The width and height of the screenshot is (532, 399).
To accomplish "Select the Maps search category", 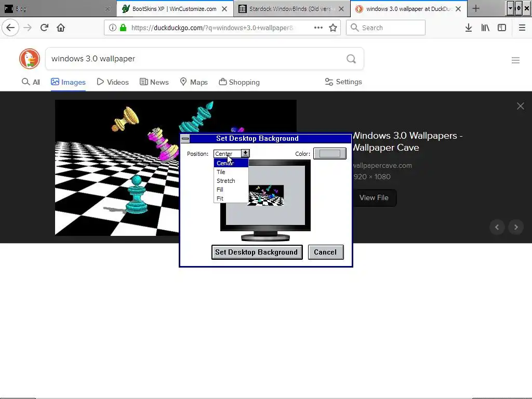I will [194, 82].
